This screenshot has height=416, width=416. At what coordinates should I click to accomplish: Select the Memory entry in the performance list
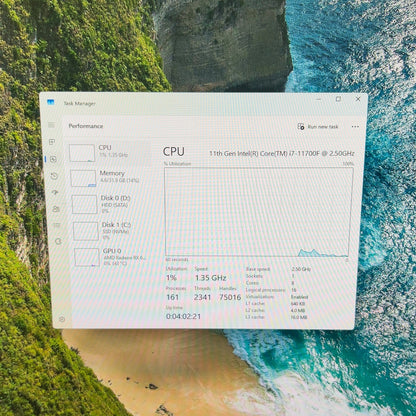110,178
